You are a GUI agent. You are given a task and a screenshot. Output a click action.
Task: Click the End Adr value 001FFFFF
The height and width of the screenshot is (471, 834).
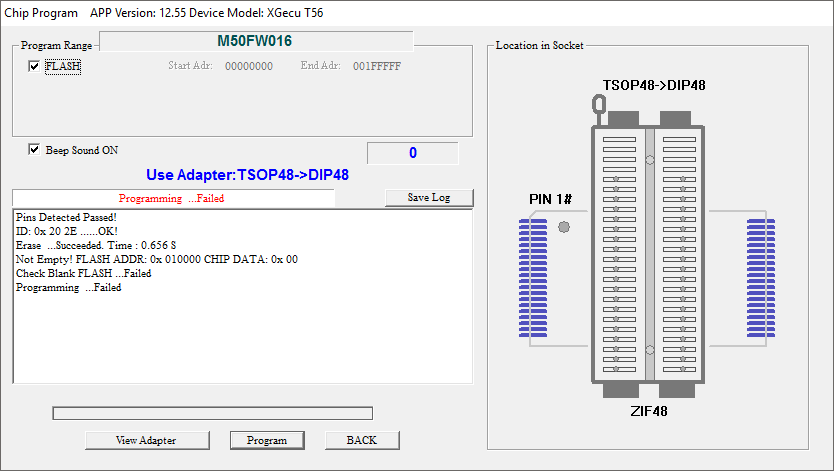(376, 66)
